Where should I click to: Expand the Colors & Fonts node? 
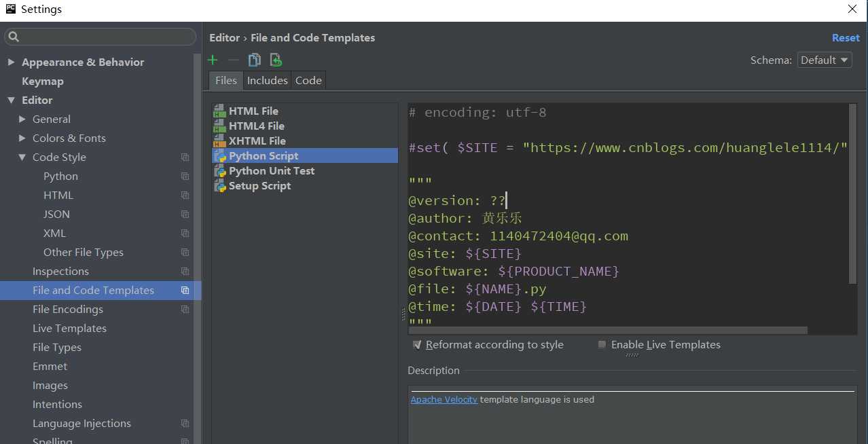pyautogui.click(x=22, y=138)
